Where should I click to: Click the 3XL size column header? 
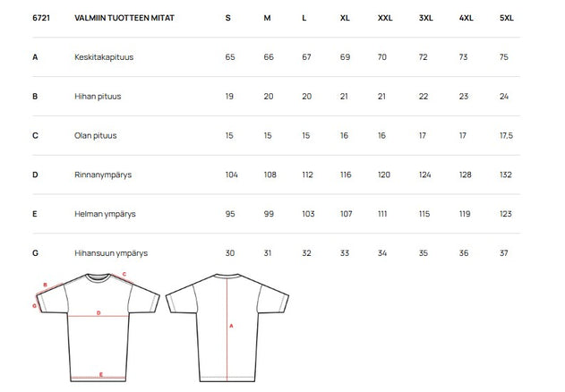coord(424,17)
